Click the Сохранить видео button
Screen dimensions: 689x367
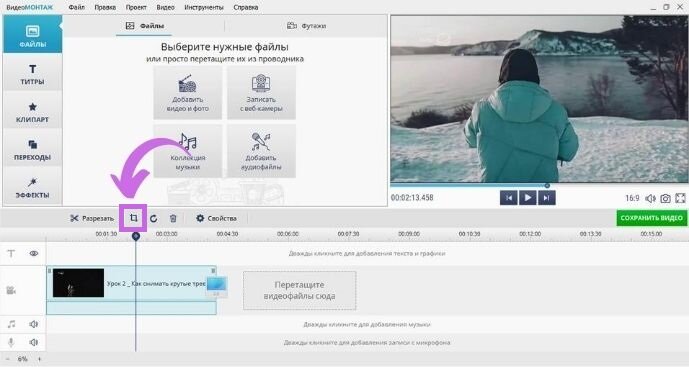(651, 218)
